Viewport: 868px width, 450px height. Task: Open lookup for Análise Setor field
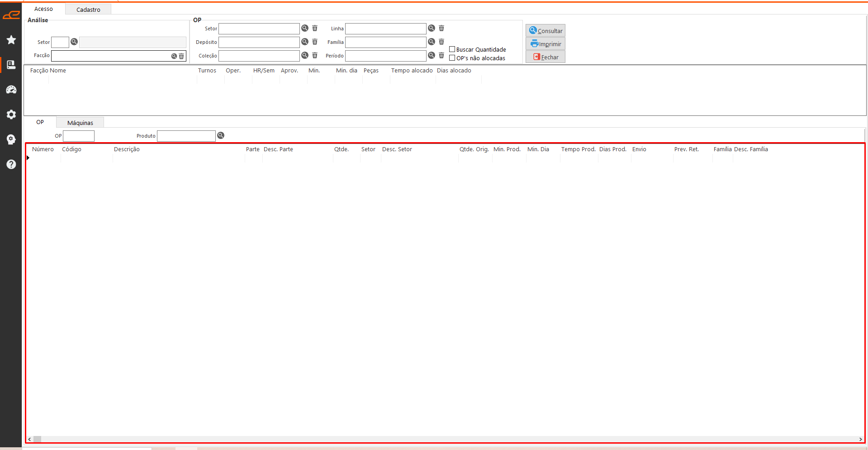[x=74, y=42]
